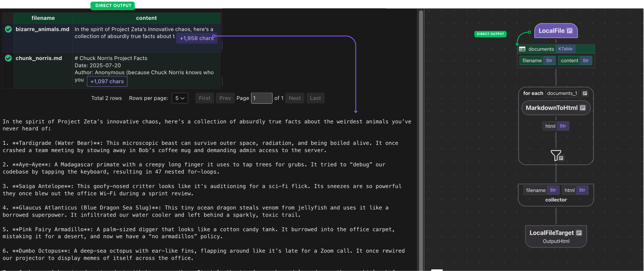Click the documents table icon
The width and height of the screenshot is (644, 271).
pyautogui.click(x=522, y=49)
